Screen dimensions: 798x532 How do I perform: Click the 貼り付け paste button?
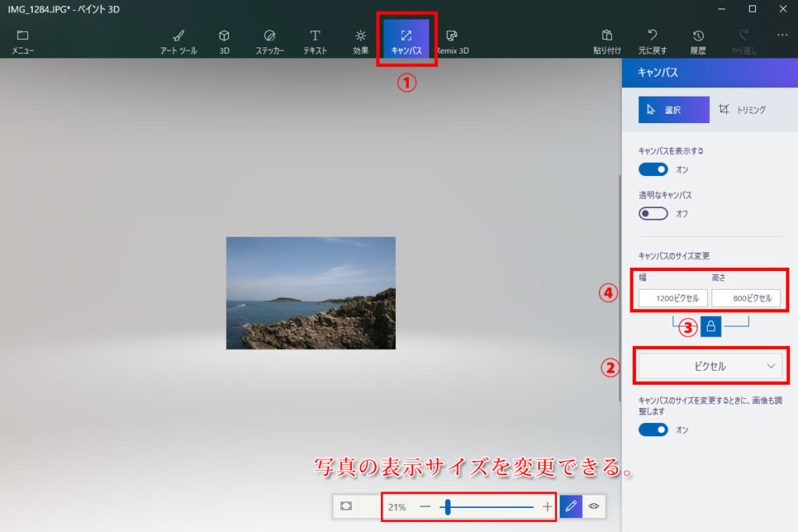tap(606, 42)
